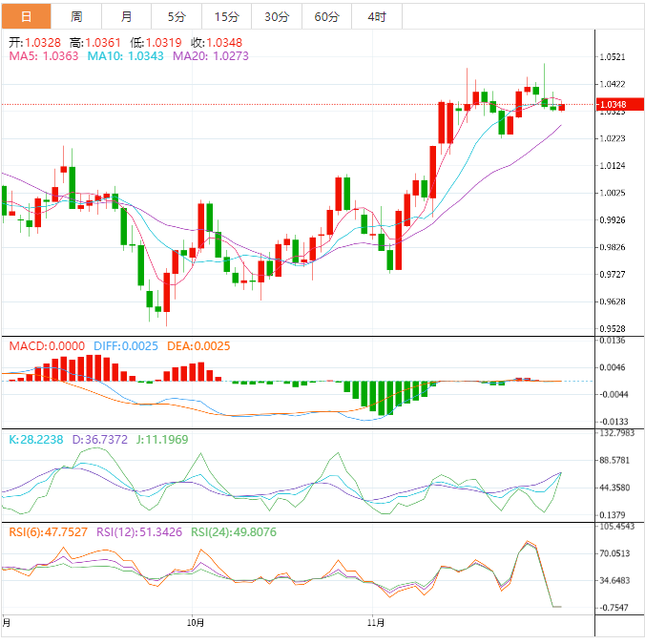Select the daily 日 timeframe tab

[27, 17]
